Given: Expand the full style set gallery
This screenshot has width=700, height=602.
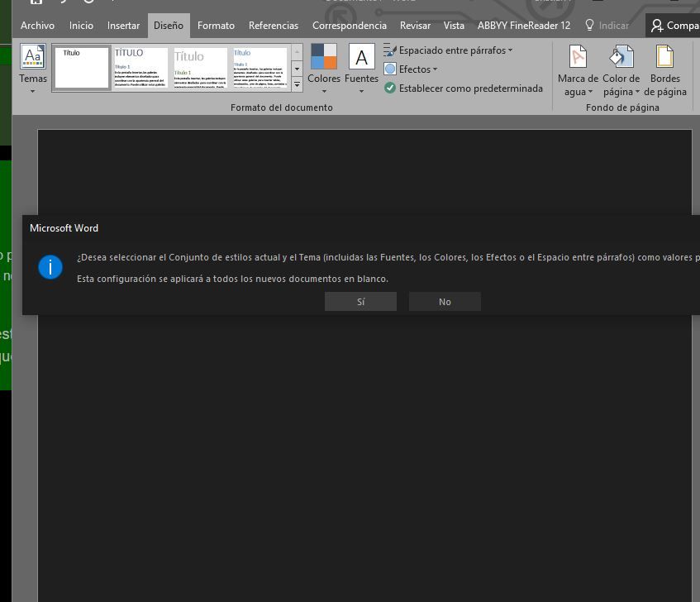Looking at the screenshot, I should pos(297,84).
